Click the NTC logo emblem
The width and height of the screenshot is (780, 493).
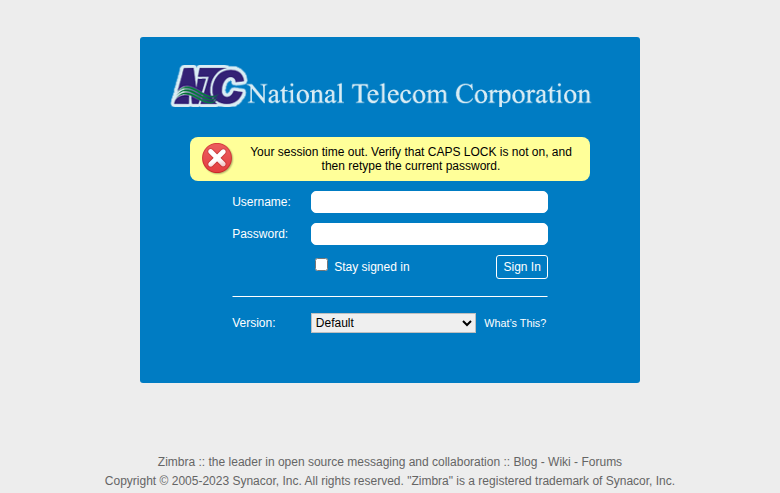coord(209,86)
